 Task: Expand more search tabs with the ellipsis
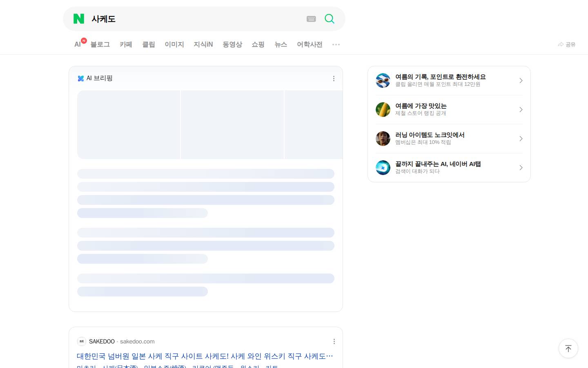[336, 44]
